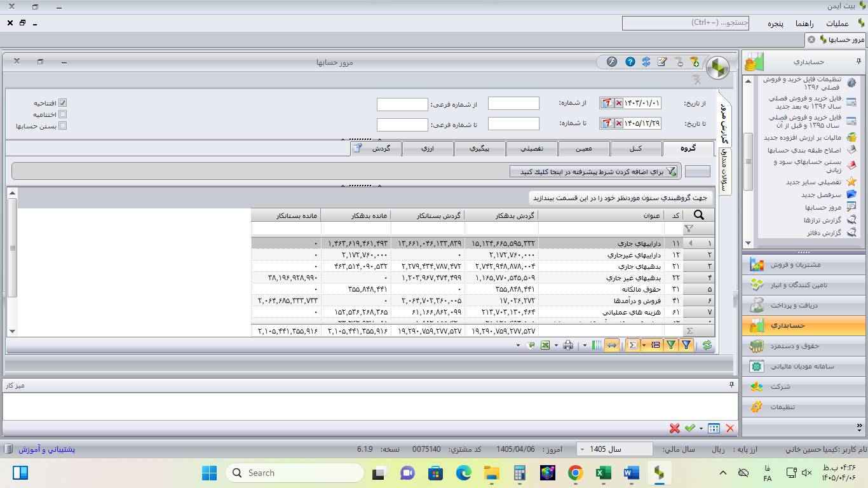Open the عملیات menu
Screen dimensions: 868x488
tap(837, 24)
